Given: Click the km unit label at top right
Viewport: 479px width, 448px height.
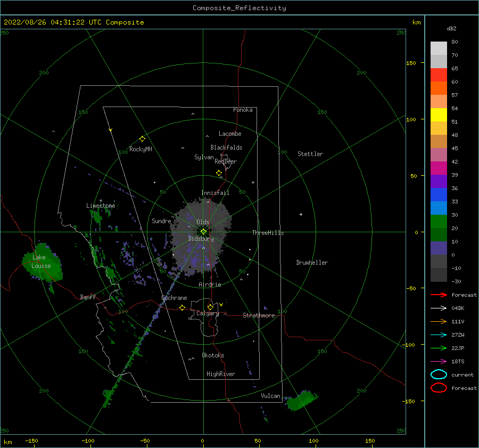Looking at the screenshot, I should 417,22.
